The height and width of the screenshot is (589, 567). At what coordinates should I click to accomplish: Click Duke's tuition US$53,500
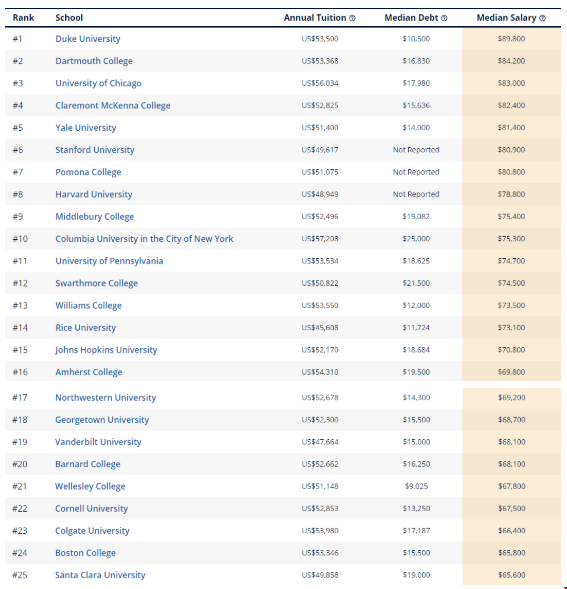[x=320, y=39]
